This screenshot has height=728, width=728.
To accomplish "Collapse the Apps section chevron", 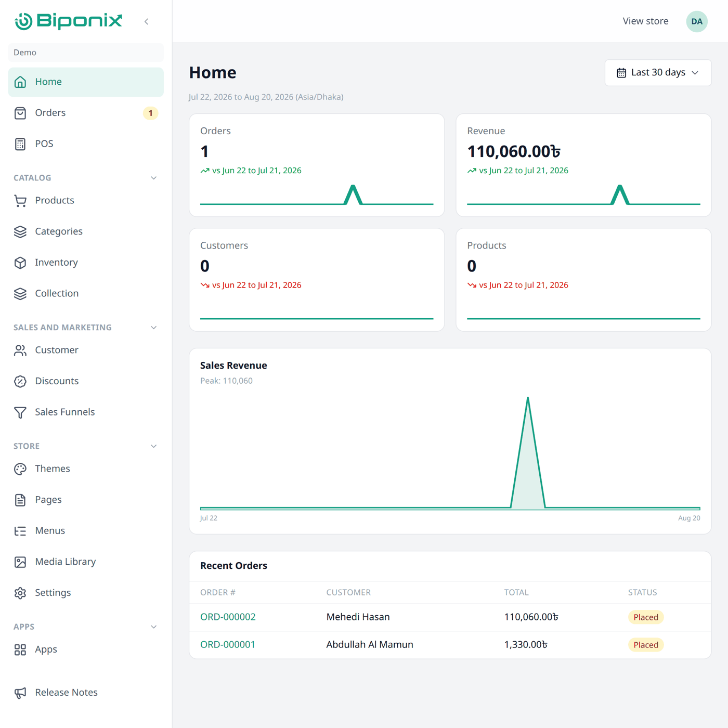I will (154, 627).
